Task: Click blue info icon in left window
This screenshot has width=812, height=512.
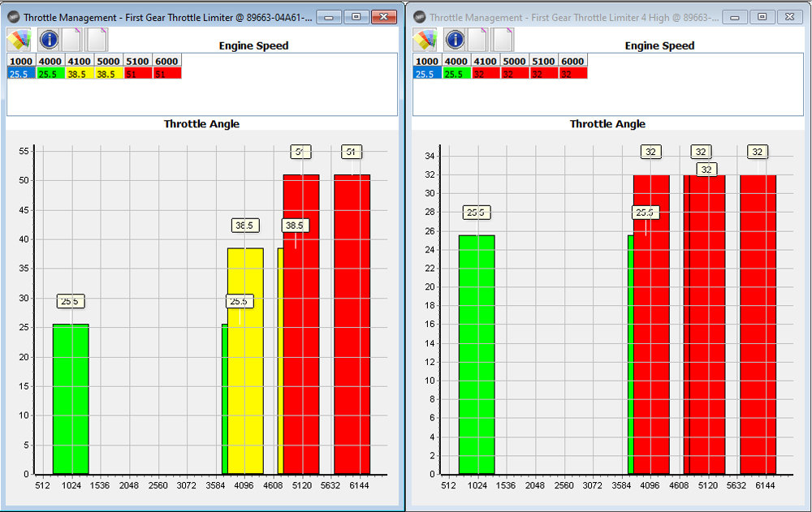Action: 50,40
